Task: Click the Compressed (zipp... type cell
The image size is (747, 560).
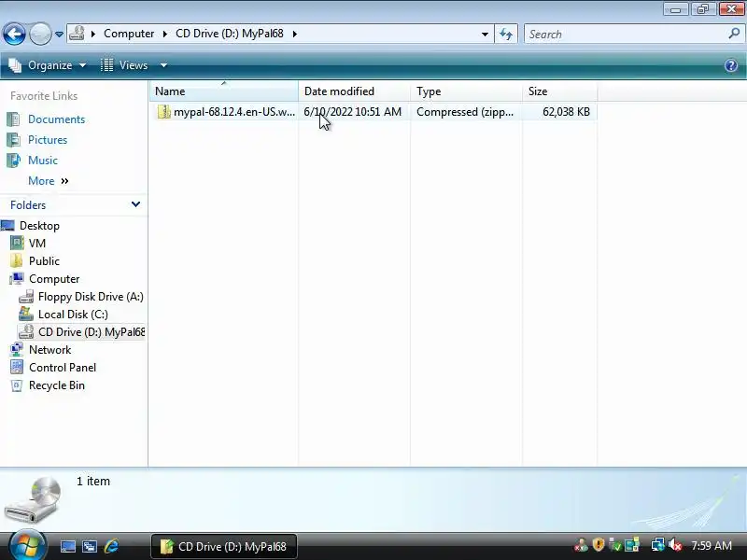Action: tap(465, 112)
